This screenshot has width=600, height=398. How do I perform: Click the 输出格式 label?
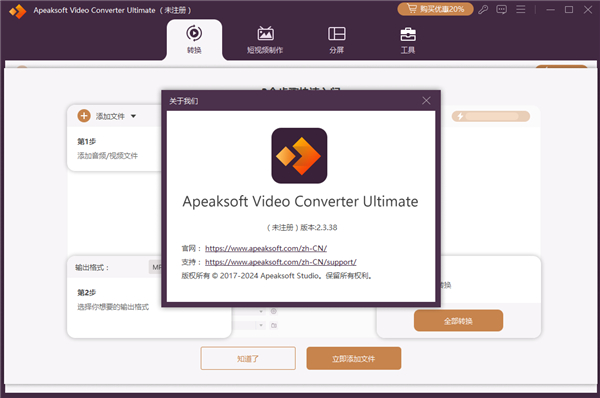point(92,268)
